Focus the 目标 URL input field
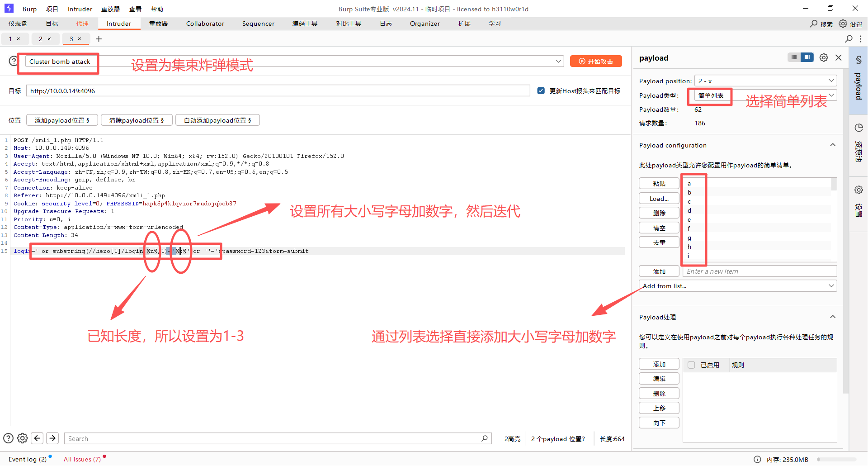Viewport: 868px width, 466px height. [x=278, y=90]
